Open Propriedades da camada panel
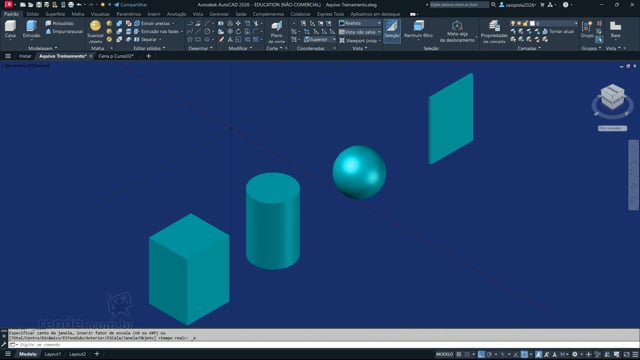Image resolution: width=640 pixels, height=360 pixels. point(494,31)
